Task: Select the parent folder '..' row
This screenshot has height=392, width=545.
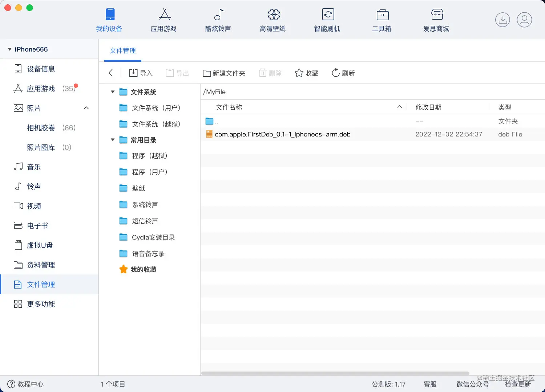Action: [x=373, y=121]
